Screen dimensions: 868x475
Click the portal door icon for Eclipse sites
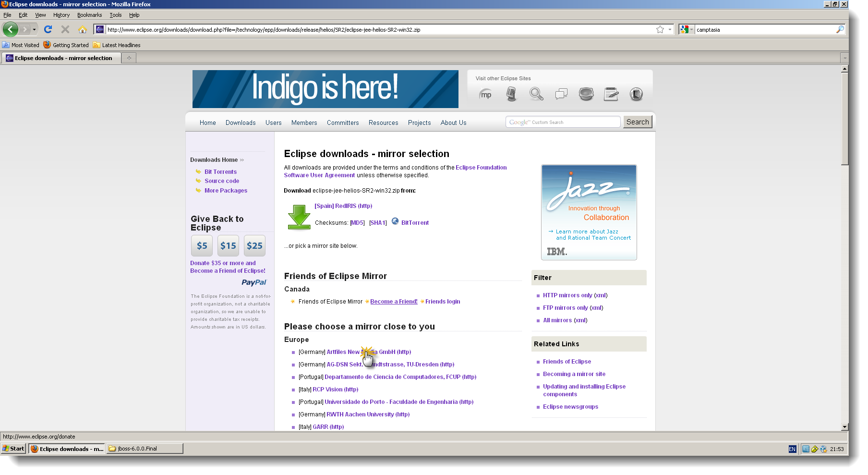click(636, 94)
